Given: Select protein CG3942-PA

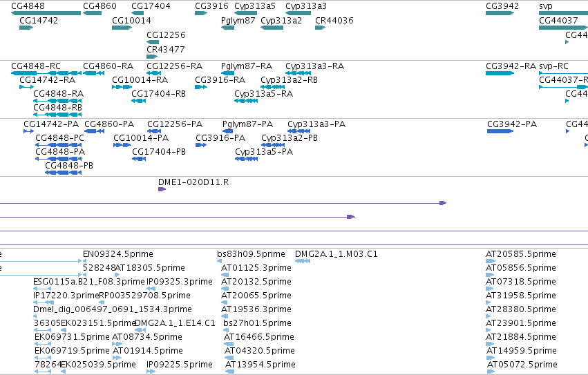Looking at the screenshot, I should pos(500,131).
